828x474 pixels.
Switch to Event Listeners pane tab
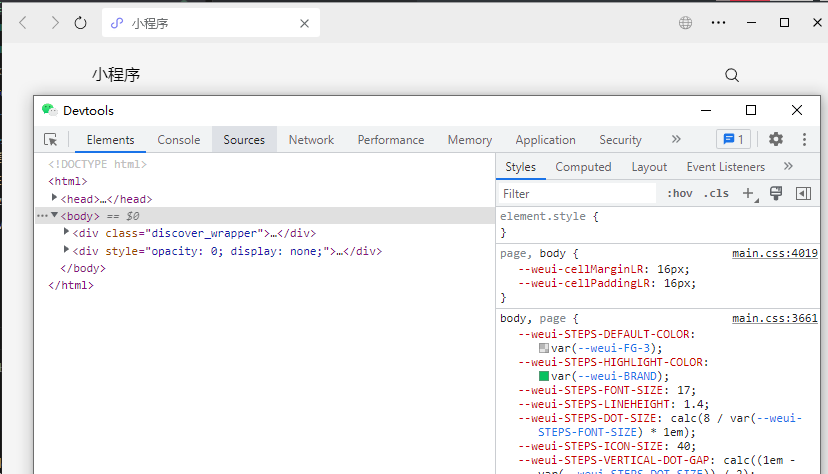(x=726, y=167)
